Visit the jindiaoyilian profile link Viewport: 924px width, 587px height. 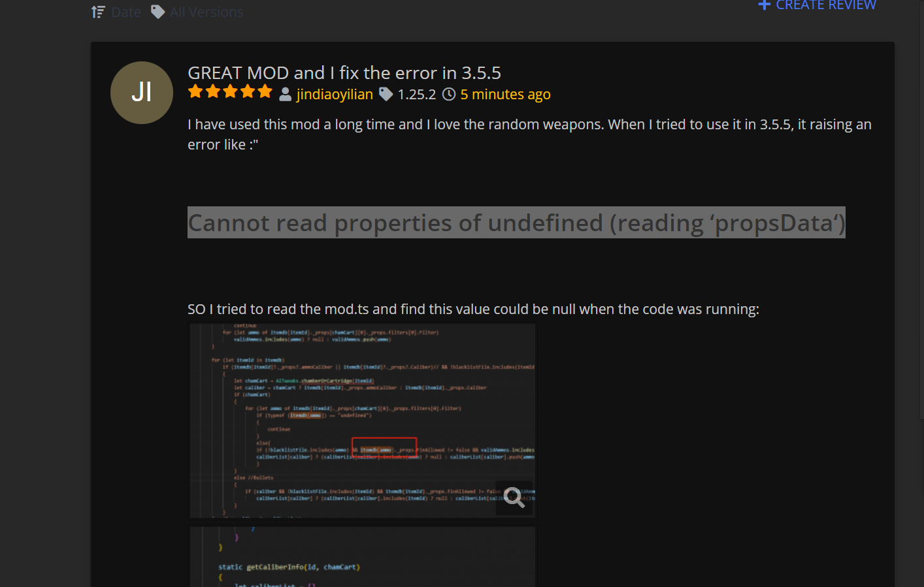click(x=335, y=95)
